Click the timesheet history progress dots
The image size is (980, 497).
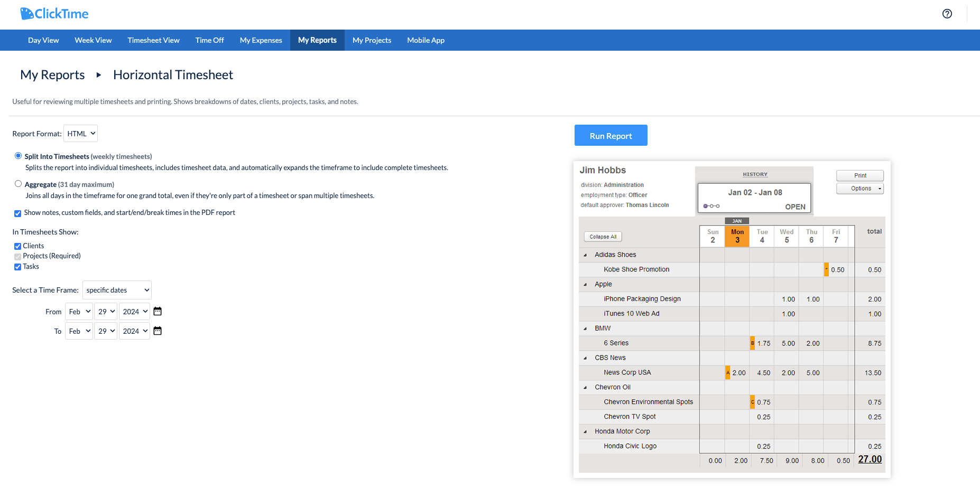pyautogui.click(x=711, y=207)
